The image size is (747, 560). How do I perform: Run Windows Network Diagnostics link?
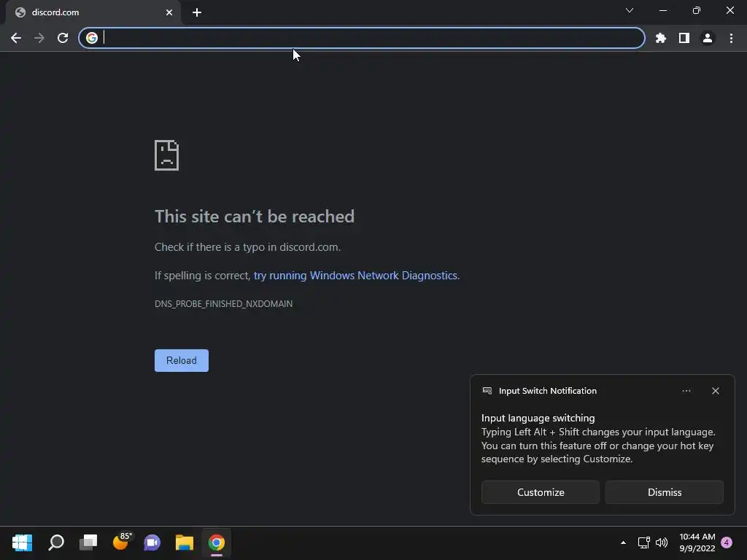click(x=355, y=276)
